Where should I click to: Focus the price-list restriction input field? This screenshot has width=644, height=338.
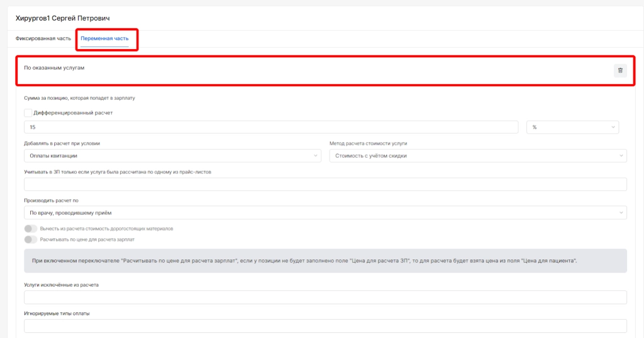coord(325,185)
